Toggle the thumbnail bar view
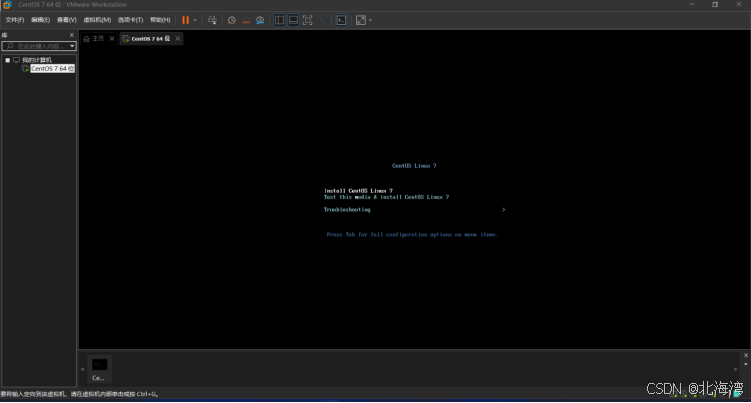This screenshot has width=751, height=403. [294, 20]
